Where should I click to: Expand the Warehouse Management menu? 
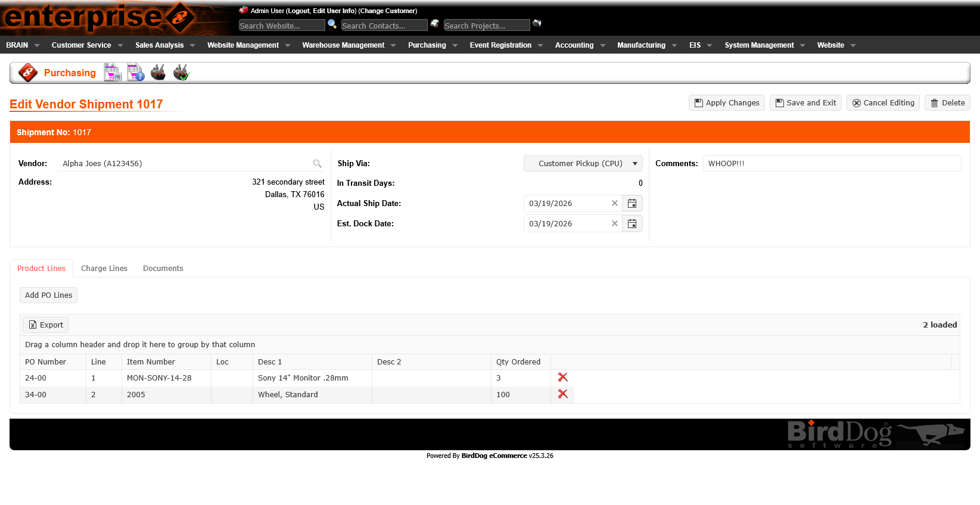point(349,45)
